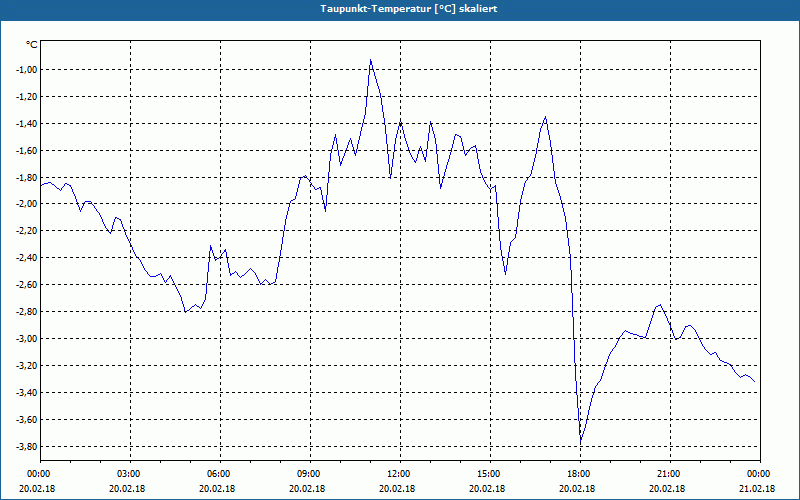Select the 20.02.18 date under 21:00

[667, 488]
